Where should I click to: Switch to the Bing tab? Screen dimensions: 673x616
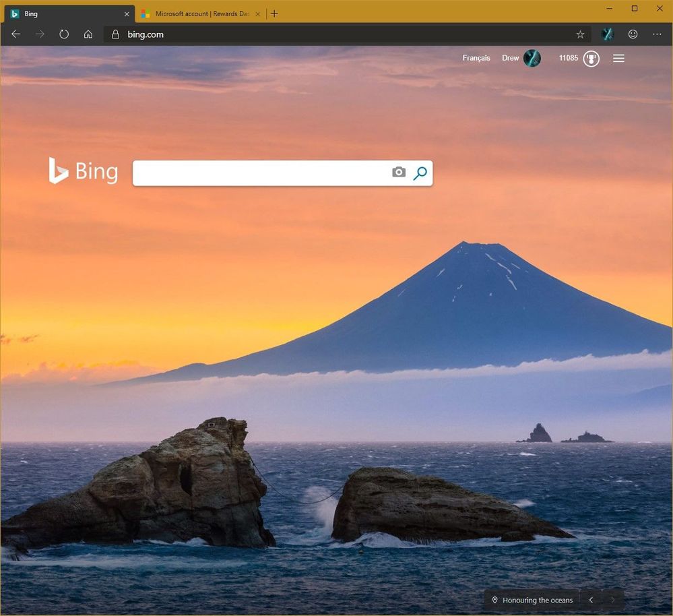69,13
